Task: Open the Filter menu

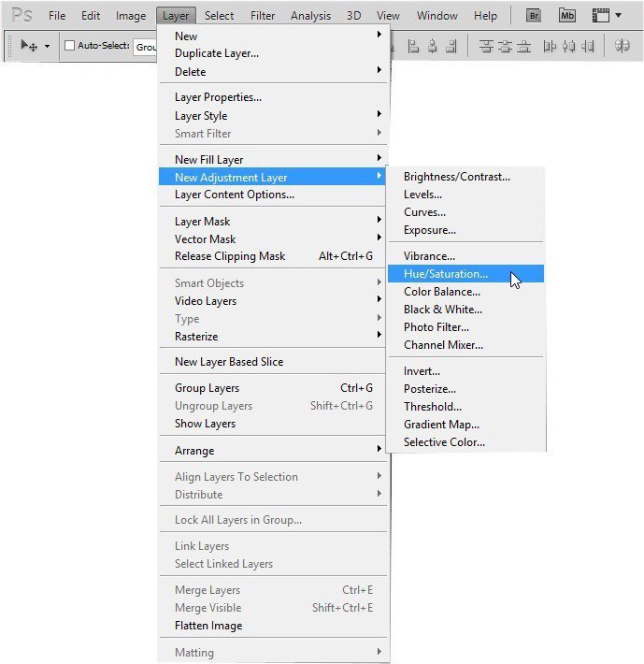Action: pyautogui.click(x=263, y=16)
